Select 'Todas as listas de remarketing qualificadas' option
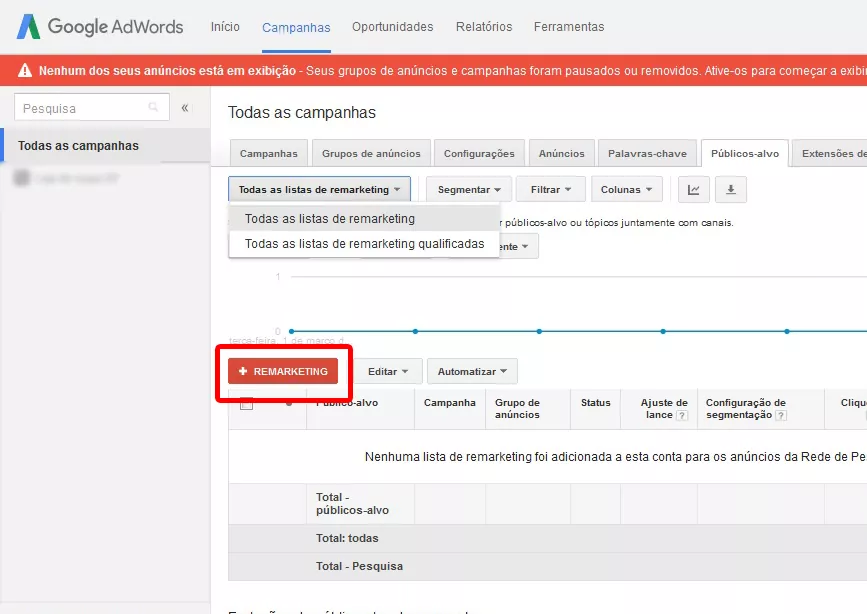 click(364, 244)
